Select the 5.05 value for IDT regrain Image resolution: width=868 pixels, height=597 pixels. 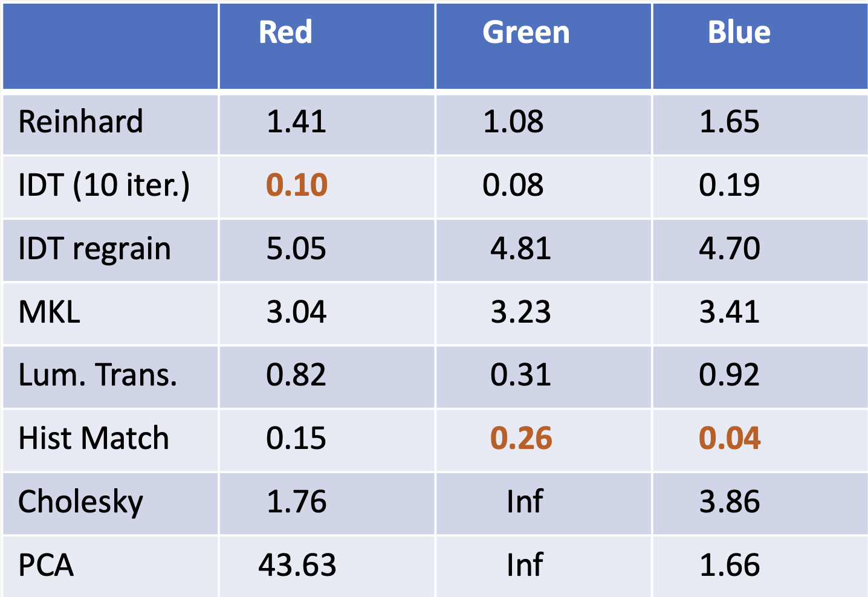coord(296,249)
